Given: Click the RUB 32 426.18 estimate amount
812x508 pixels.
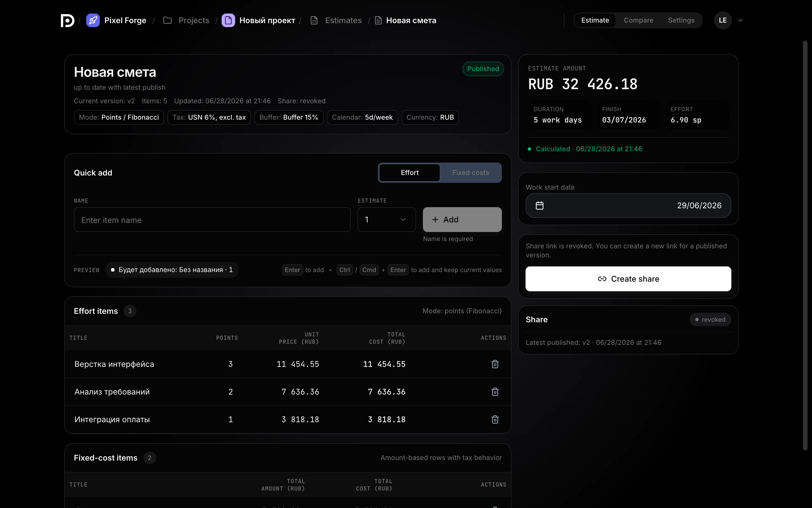Looking at the screenshot, I should [x=583, y=84].
